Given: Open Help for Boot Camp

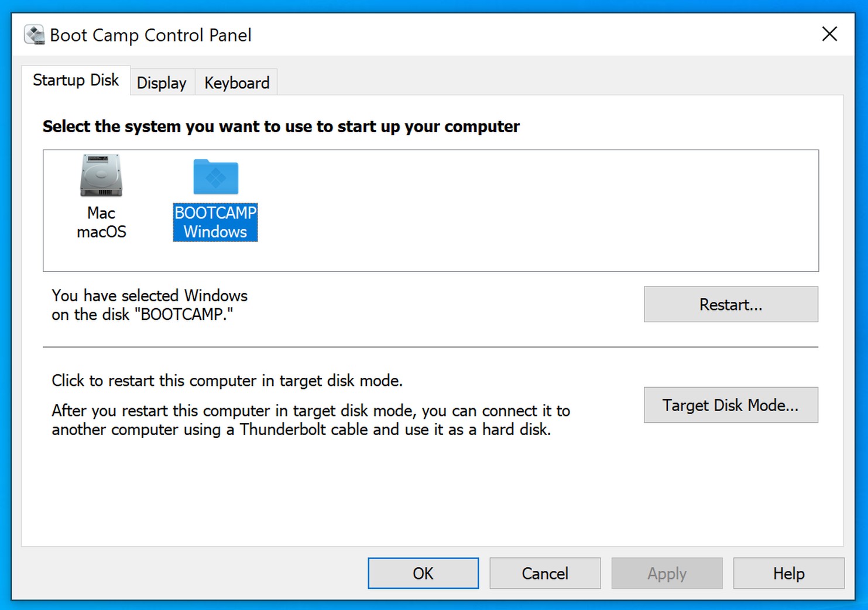Looking at the screenshot, I should (788, 573).
